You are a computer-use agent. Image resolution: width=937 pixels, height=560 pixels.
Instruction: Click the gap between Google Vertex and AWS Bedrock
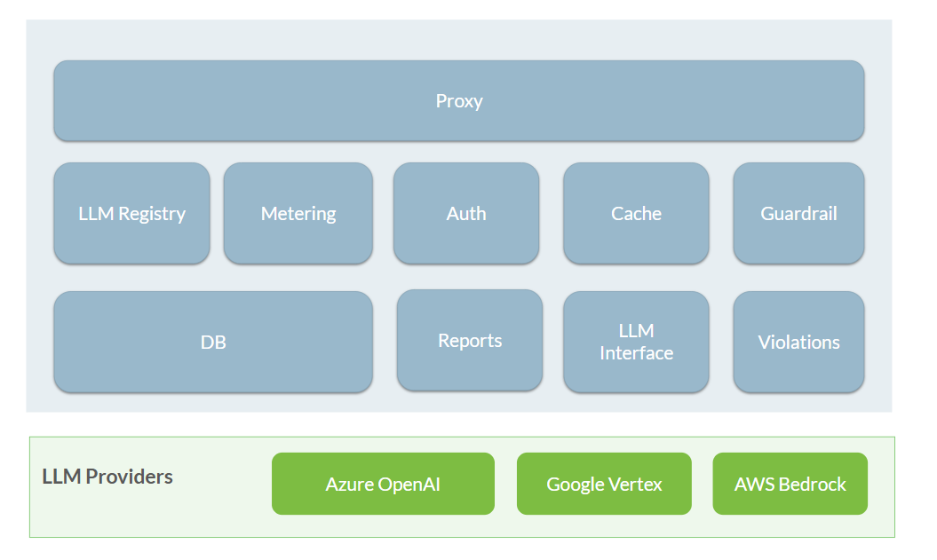(x=702, y=485)
